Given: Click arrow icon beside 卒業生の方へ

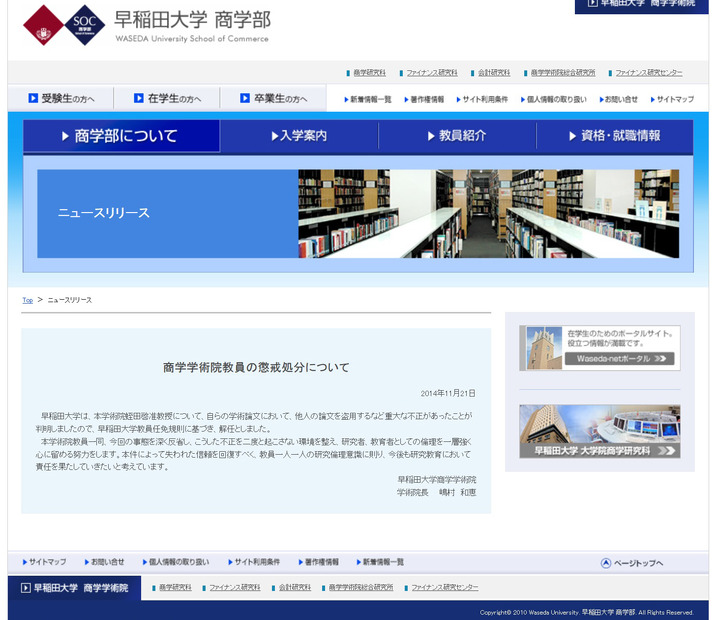Looking at the screenshot, I should (245, 99).
